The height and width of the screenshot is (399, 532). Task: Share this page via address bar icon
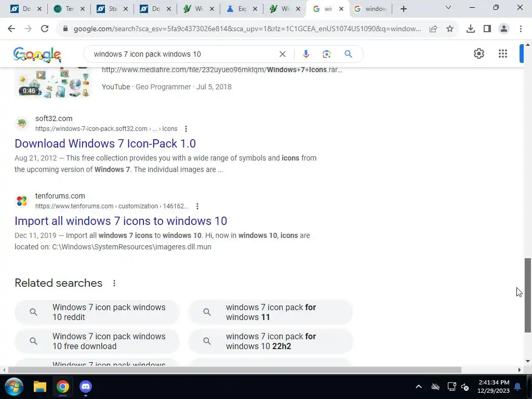(x=433, y=29)
